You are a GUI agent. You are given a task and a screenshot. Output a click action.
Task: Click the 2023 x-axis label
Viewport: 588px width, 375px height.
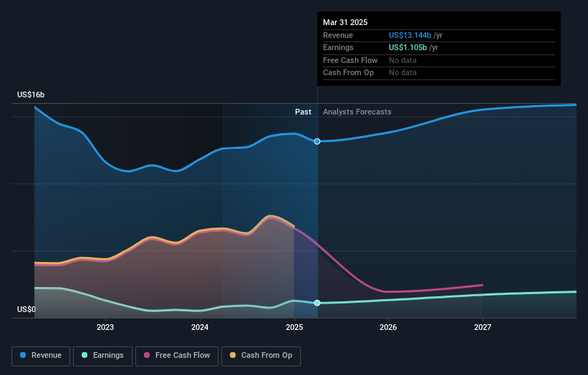coord(105,327)
